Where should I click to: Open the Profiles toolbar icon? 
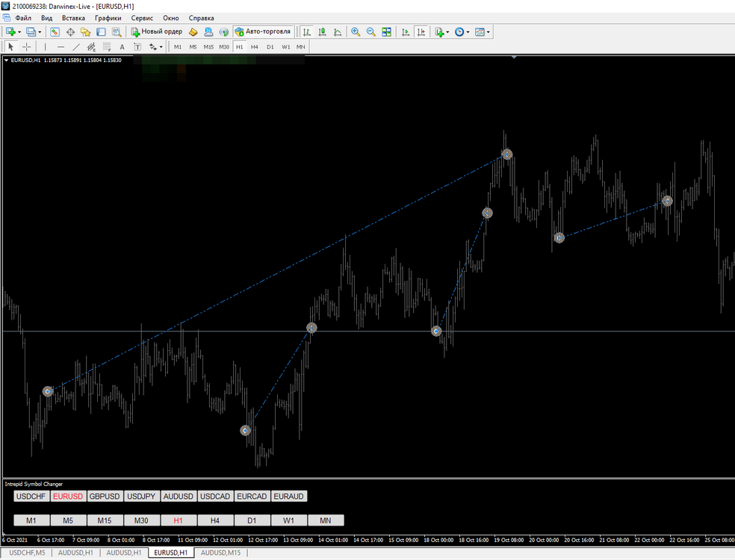pos(31,32)
